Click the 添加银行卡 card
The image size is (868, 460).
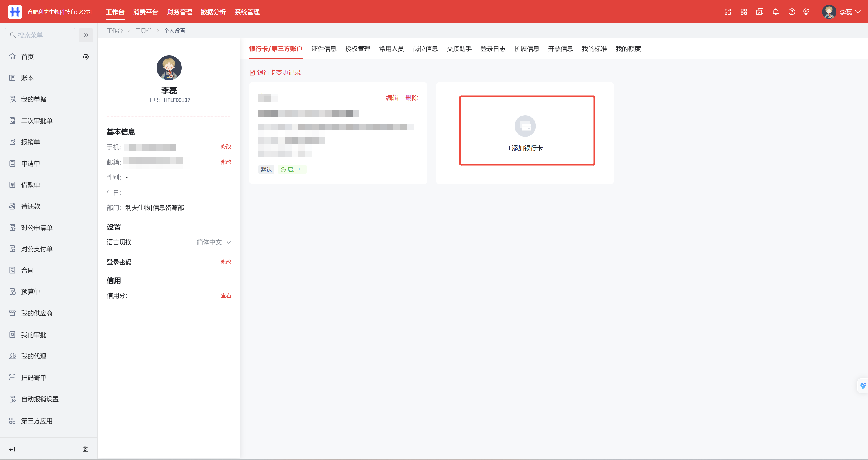[x=527, y=131]
